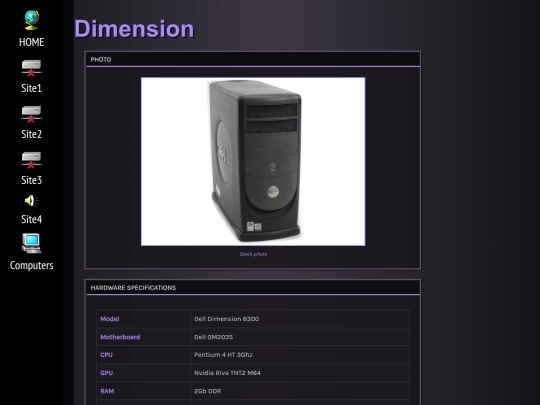Select the 'Motherboard' row label
This screenshot has width=540, height=405.
pyautogui.click(x=120, y=337)
